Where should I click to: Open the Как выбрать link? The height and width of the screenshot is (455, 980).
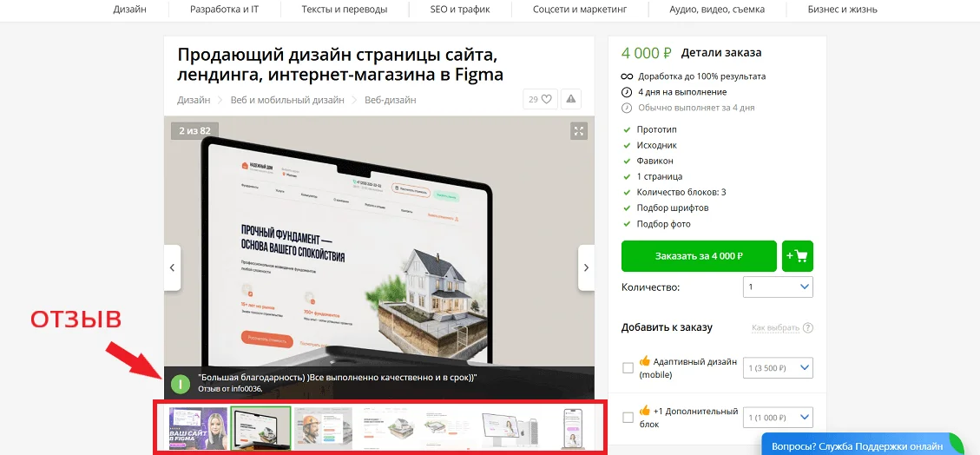coord(775,328)
